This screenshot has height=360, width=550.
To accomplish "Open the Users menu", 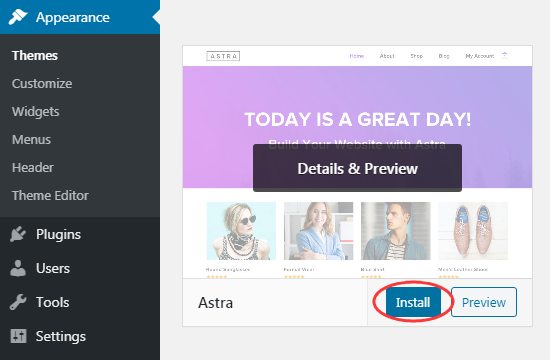I will (x=80, y=268).
